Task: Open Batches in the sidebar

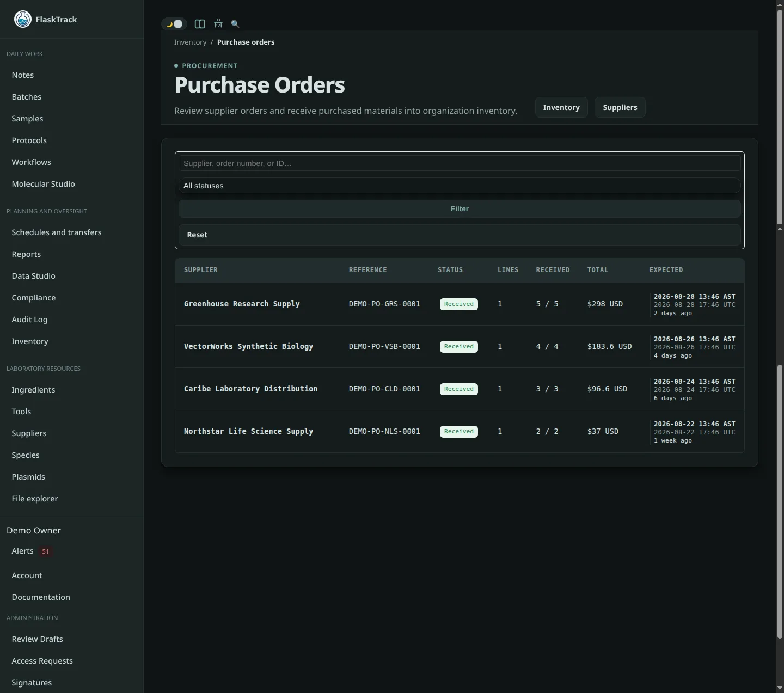Action: 27,97
